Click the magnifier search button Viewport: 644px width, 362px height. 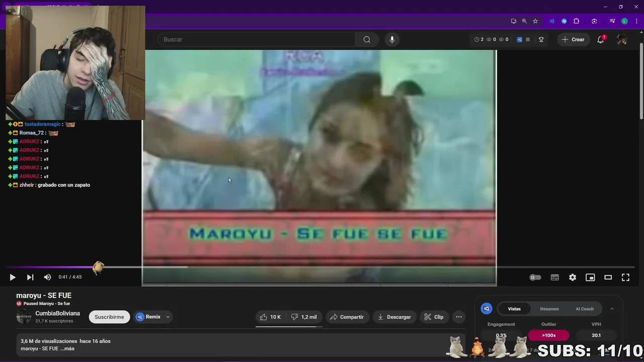pos(367,40)
